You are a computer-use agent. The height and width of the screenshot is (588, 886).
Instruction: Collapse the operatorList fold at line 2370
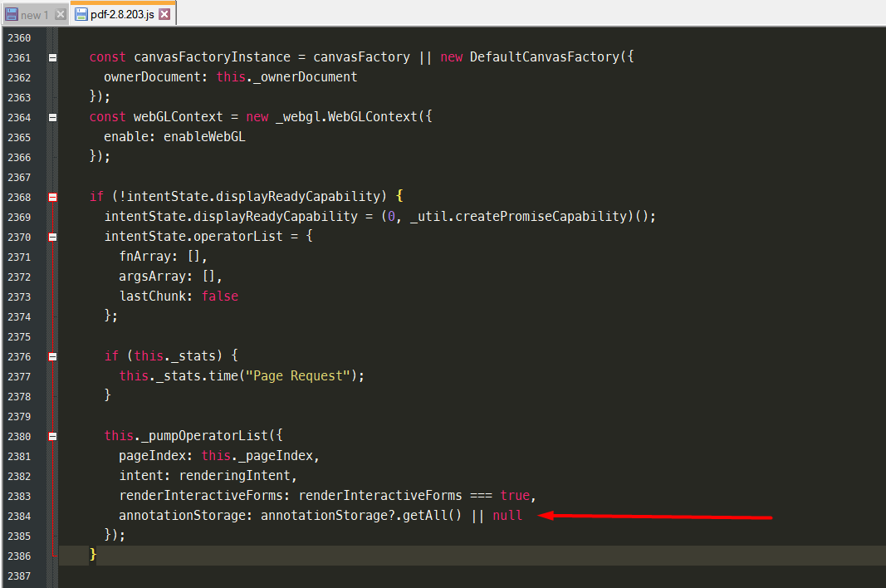pyautogui.click(x=51, y=236)
